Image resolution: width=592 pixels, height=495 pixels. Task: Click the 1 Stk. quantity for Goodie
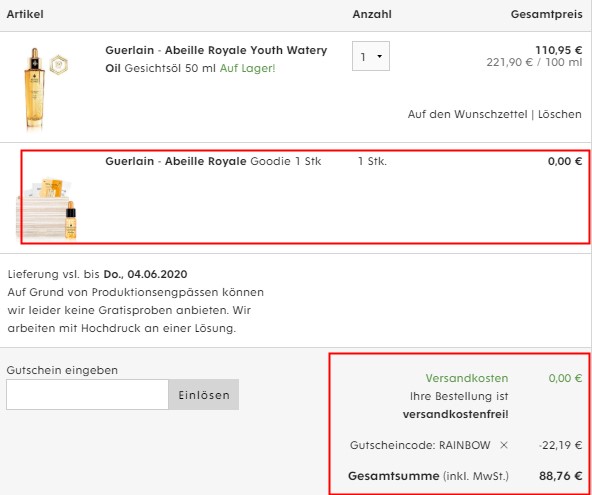(372, 161)
